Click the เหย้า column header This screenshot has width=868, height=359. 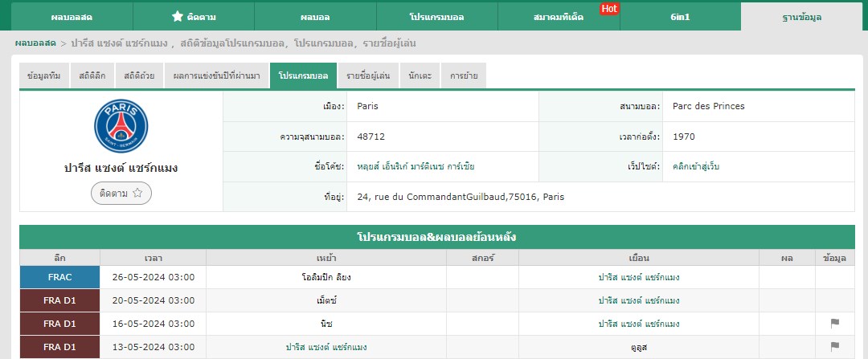[x=326, y=258]
